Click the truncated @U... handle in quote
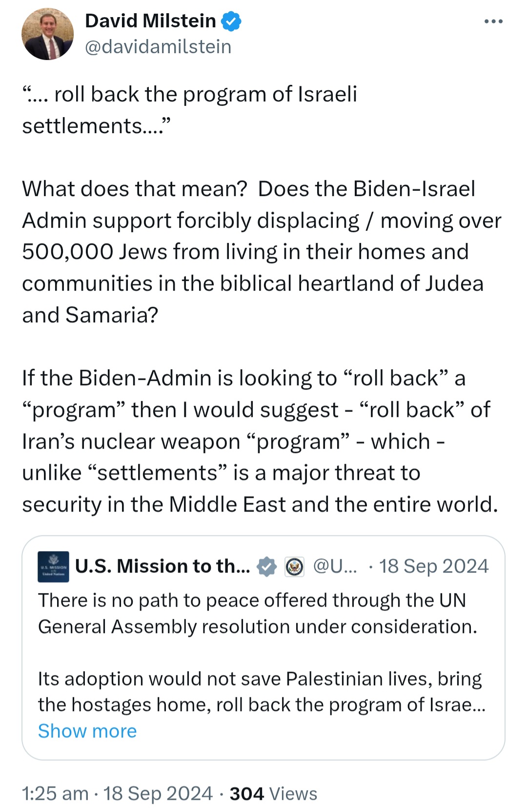This screenshot has width=527, height=812. (x=335, y=566)
